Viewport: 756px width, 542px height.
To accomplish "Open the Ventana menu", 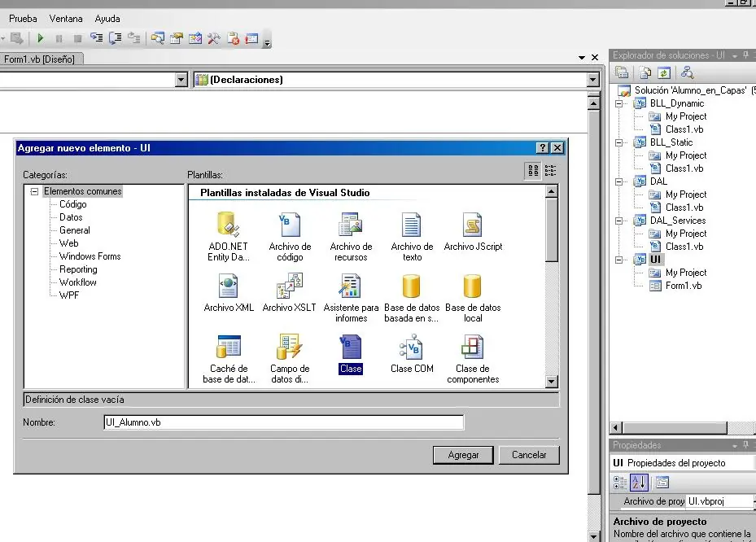I will (x=66, y=19).
